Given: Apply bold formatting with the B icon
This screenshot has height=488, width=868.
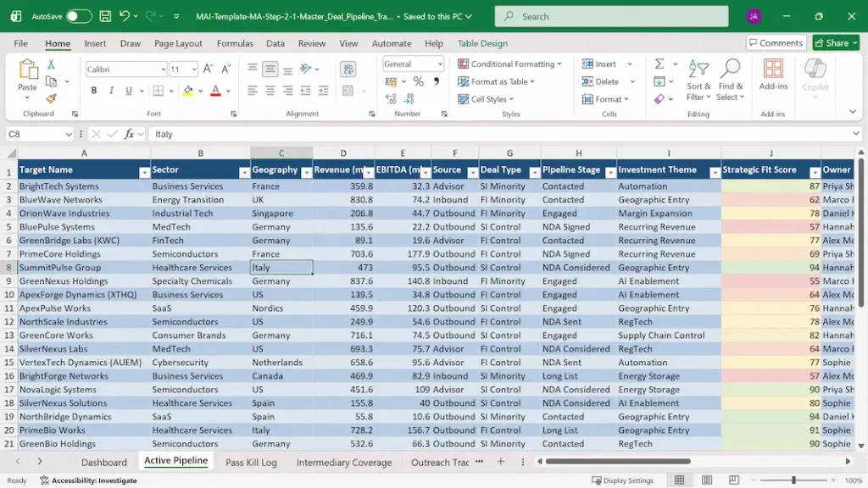Looking at the screenshot, I should (93, 91).
